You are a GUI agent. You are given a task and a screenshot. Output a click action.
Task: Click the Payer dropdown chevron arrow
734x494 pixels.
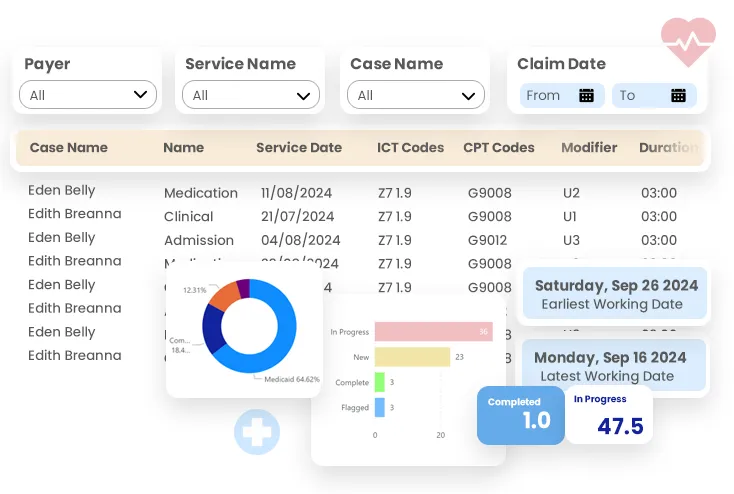[x=141, y=96]
